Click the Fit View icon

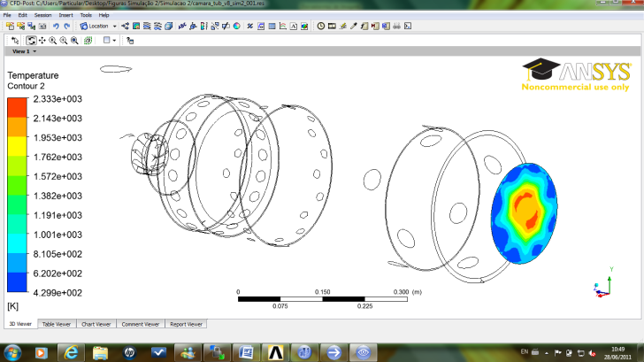tap(86, 40)
